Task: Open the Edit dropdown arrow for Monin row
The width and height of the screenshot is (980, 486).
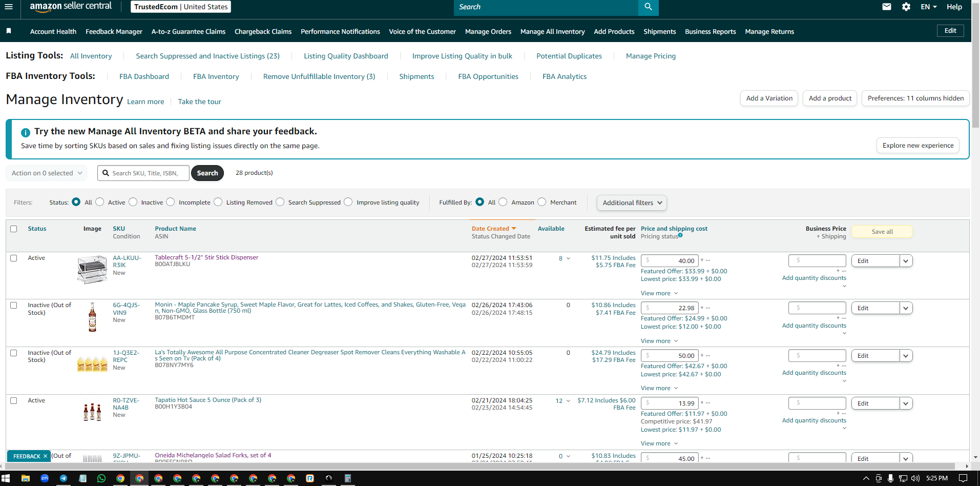Action: [906, 308]
